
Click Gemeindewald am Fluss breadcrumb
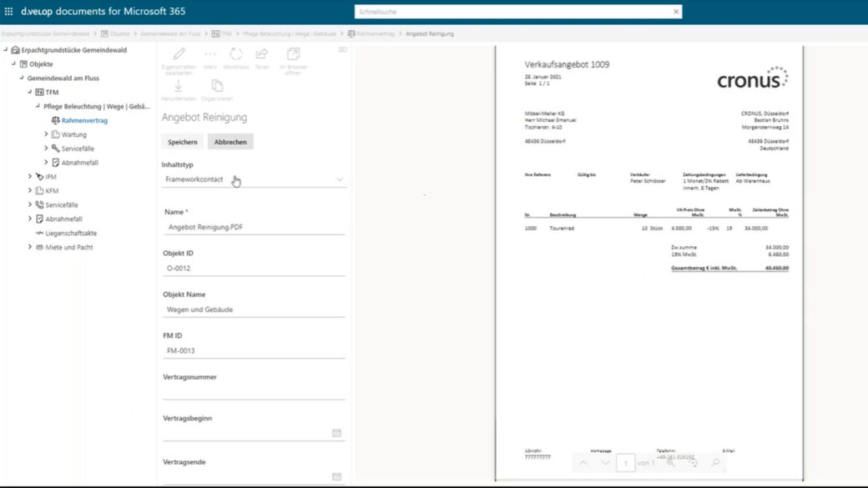(171, 34)
